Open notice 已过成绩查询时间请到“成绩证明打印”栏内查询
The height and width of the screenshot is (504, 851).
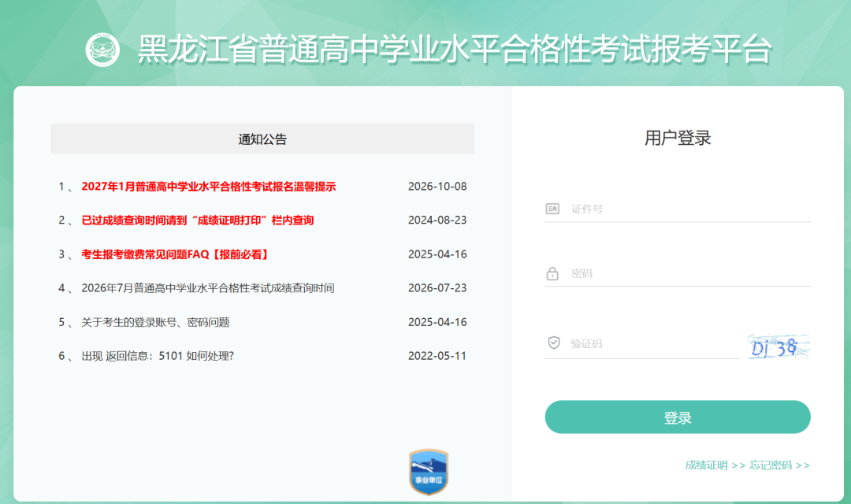click(198, 220)
